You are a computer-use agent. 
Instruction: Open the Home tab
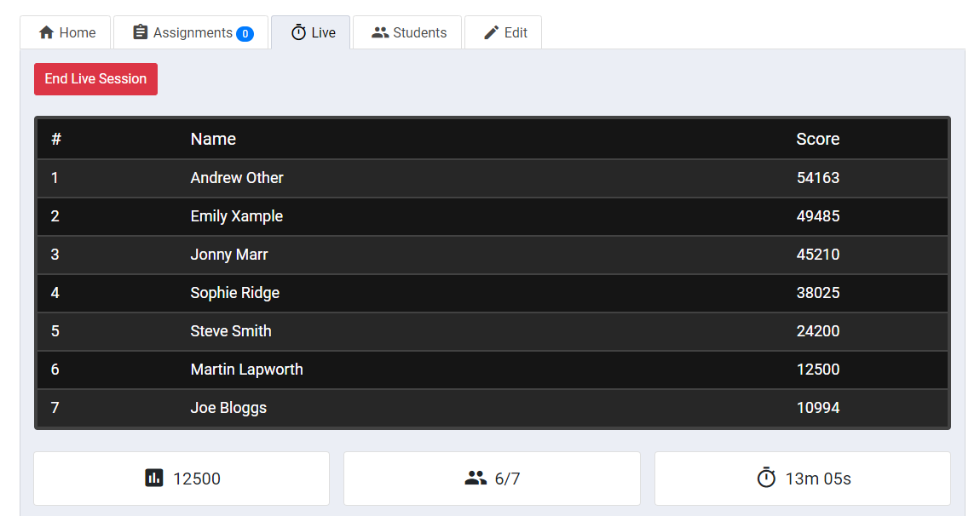(65, 32)
